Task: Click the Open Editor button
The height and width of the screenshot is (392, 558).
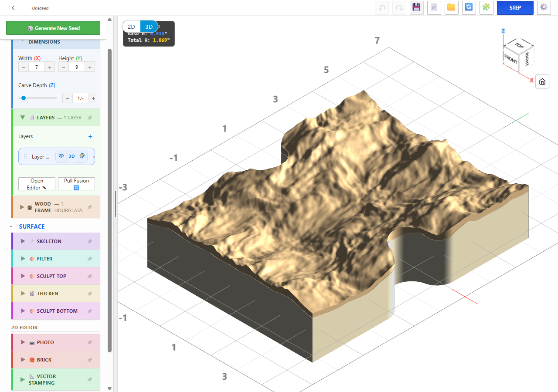Action: (37, 184)
